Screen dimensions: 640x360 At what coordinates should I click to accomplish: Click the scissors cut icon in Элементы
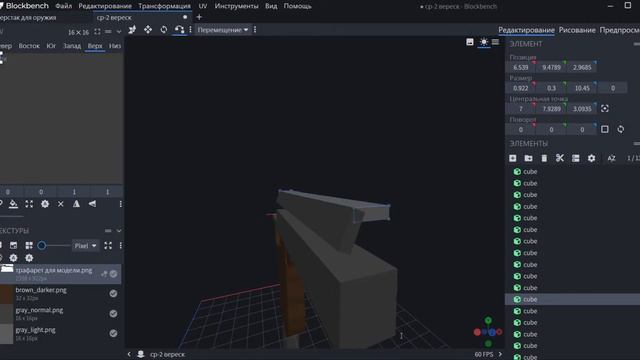coord(560,158)
